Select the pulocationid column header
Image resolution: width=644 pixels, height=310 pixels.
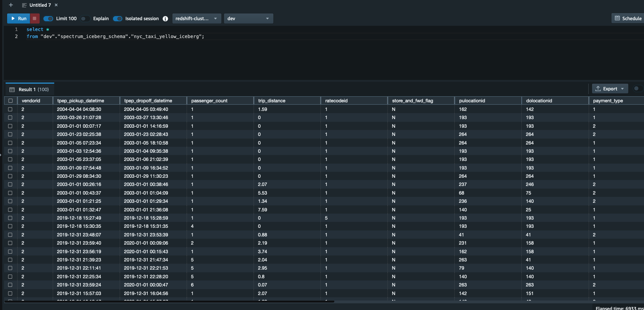point(488,100)
